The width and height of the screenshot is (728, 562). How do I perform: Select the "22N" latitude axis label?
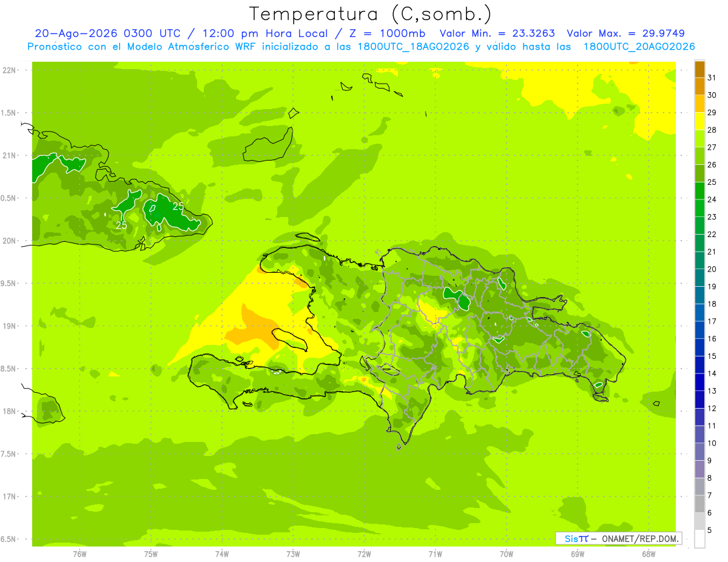(9, 70)
